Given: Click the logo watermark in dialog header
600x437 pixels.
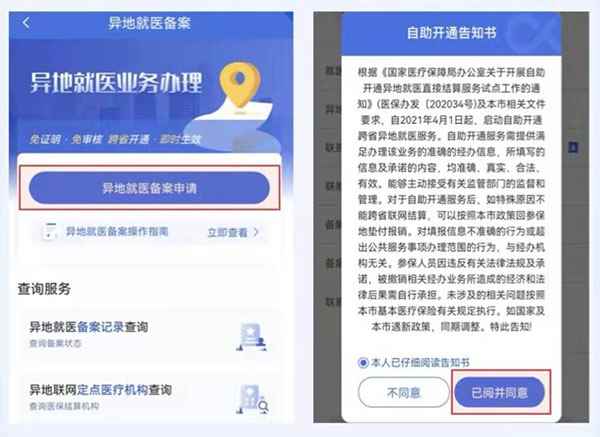Looking at the screenshot, I should (534, 33).
